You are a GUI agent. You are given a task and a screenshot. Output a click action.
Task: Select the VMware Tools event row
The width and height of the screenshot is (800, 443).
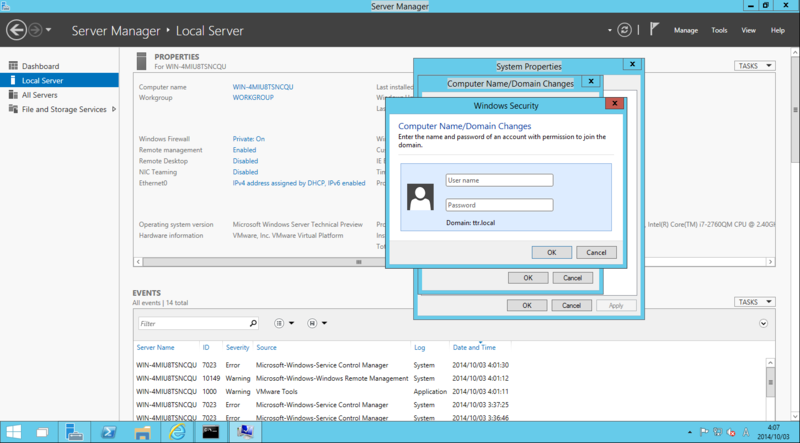pyautogui.click(x=322, y=391)
